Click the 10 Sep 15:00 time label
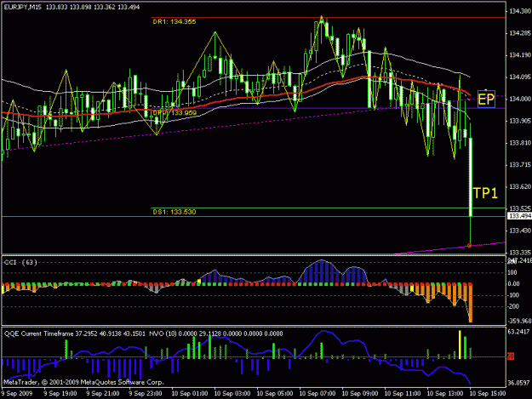The height and width of the screenshot is (399, 532). pos(488,394)
